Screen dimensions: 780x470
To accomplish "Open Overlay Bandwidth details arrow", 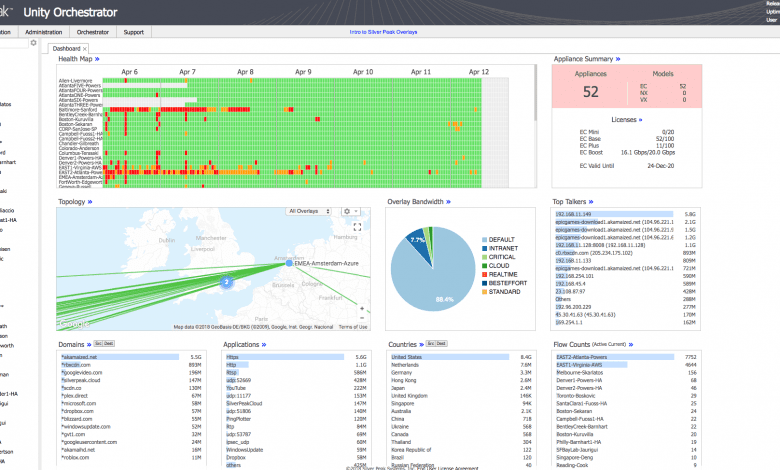I will coord(448,202).
